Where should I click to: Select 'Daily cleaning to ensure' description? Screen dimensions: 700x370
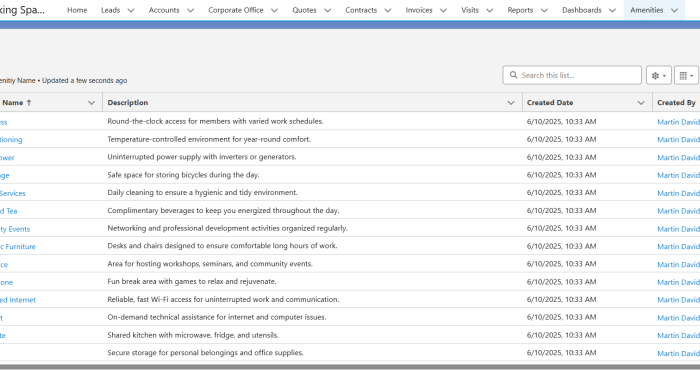tap(202, 193)
